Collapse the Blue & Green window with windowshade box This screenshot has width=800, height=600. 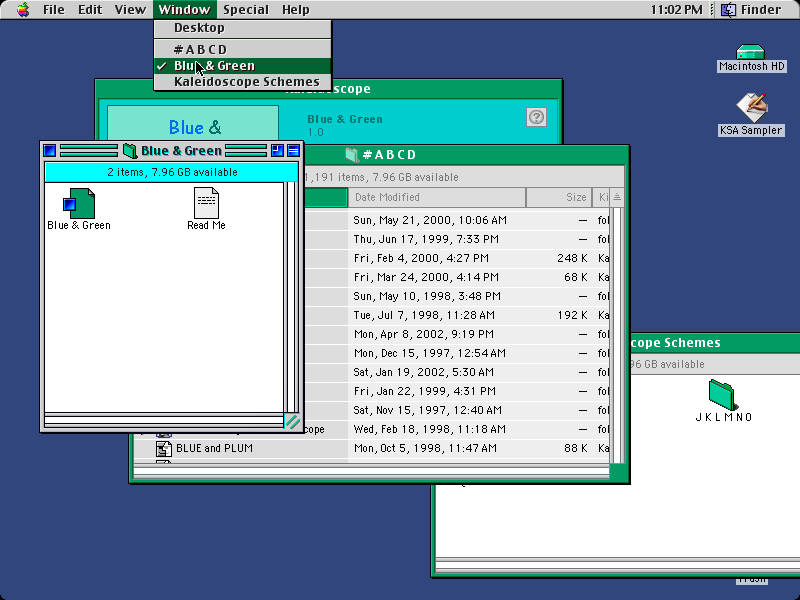[x=293, y=151]
